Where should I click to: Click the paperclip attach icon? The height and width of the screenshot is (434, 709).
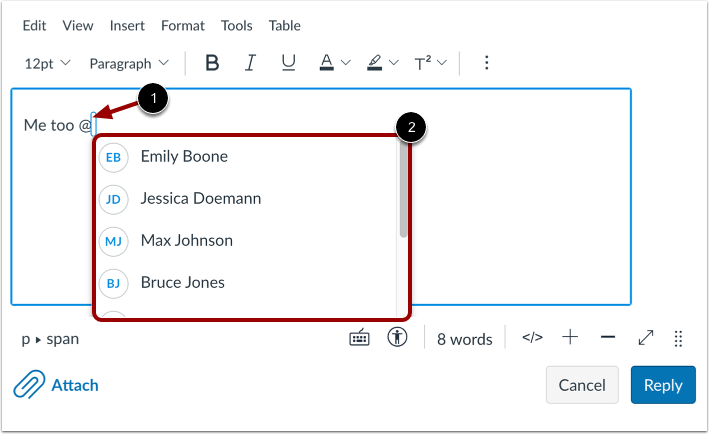29,384
